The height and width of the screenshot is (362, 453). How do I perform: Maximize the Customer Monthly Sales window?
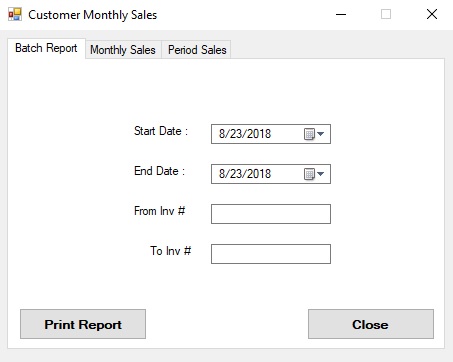(386, 14)
